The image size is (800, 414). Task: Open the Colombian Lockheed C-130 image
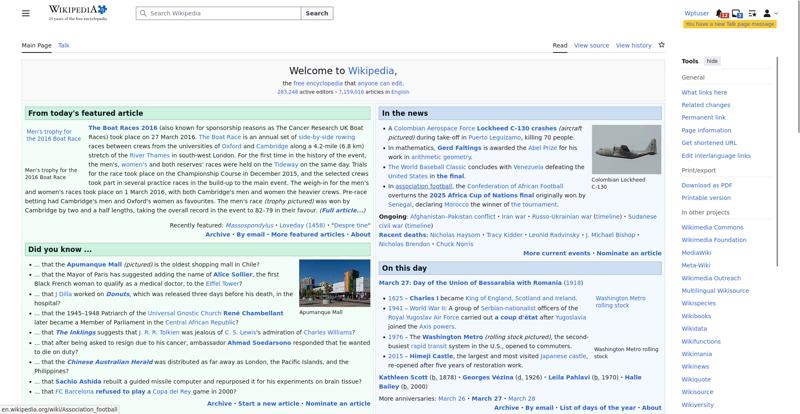(x=626, y=149)
